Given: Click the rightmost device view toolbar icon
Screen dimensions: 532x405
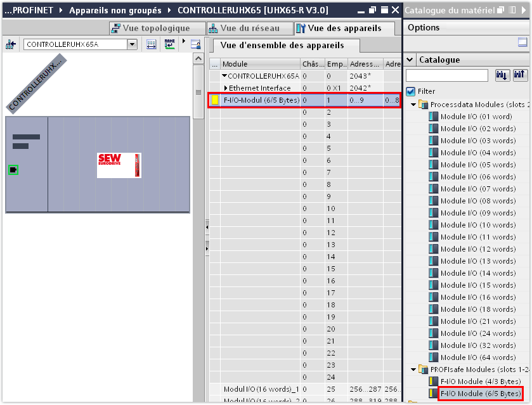Looking at the screenshot, I should pyautogui.click(x=196, y=44).
